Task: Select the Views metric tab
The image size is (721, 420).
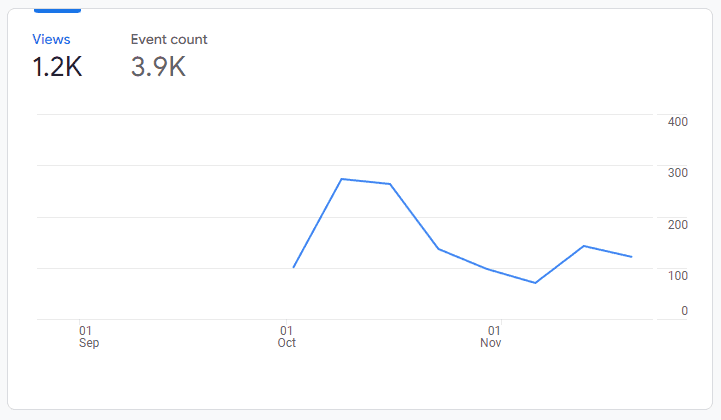Action: 52,40
